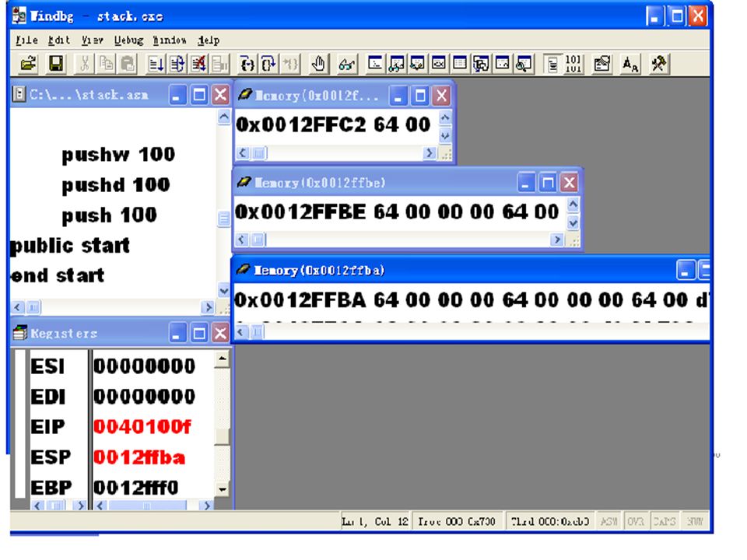Screen dimensions: 747x560
Task: Click the ASM indicator in status bar
Action: [x=608, y=521]
